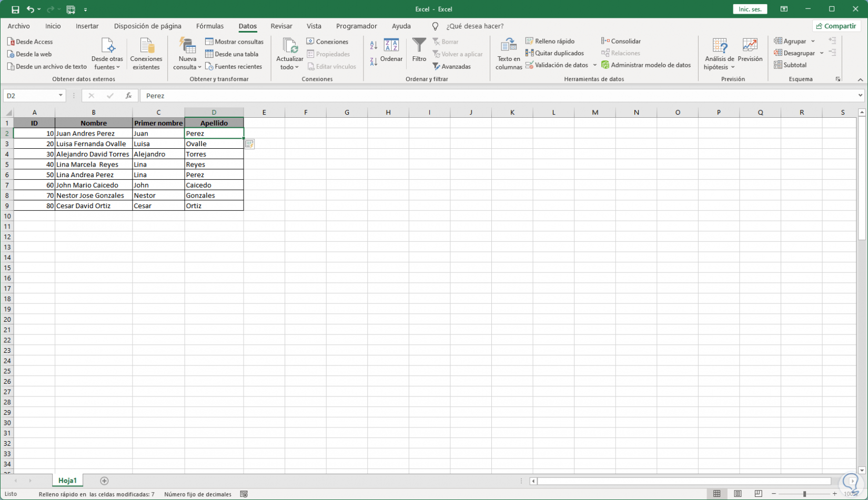
Task: Click Desde una tabla
Action: [x=232, y=54]
